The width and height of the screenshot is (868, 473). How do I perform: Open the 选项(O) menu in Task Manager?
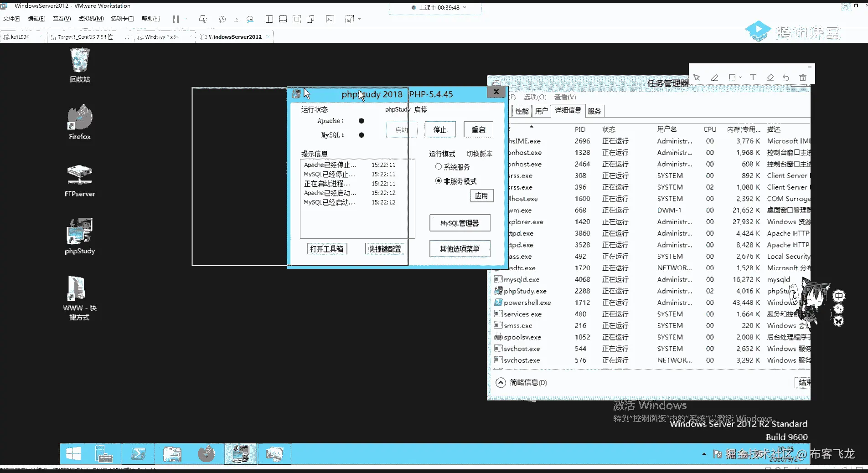(x=535, y=97)
